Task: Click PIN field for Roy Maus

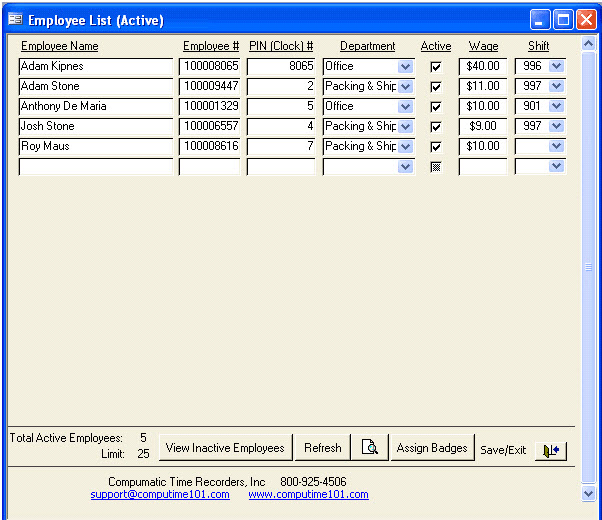Action: tap(281, 146)
